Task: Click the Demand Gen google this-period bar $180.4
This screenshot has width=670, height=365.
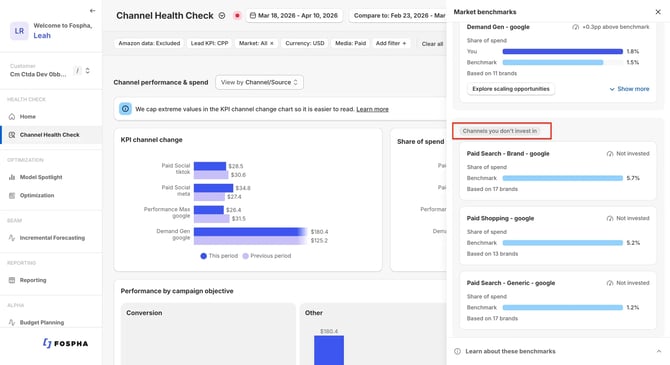Action: coord(250,232)
